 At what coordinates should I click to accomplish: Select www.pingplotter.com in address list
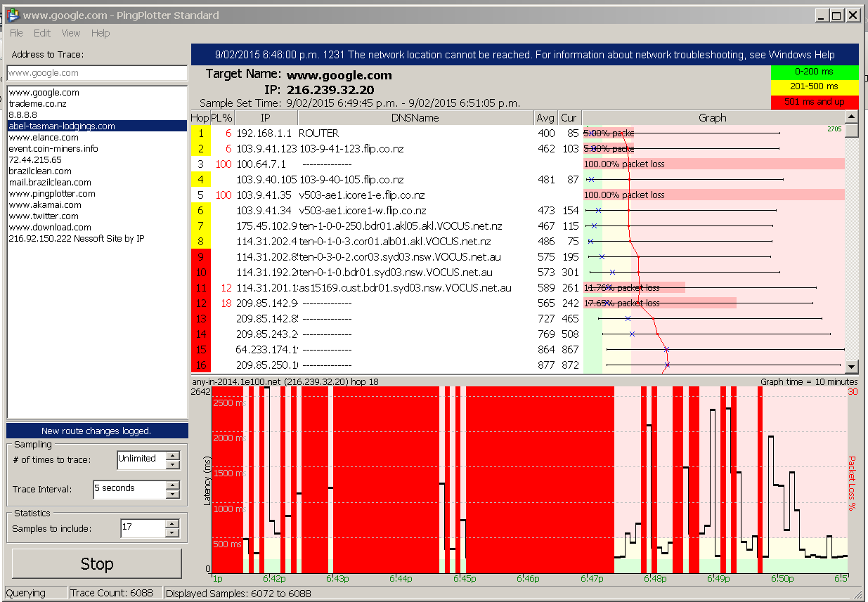pos(97,194)
